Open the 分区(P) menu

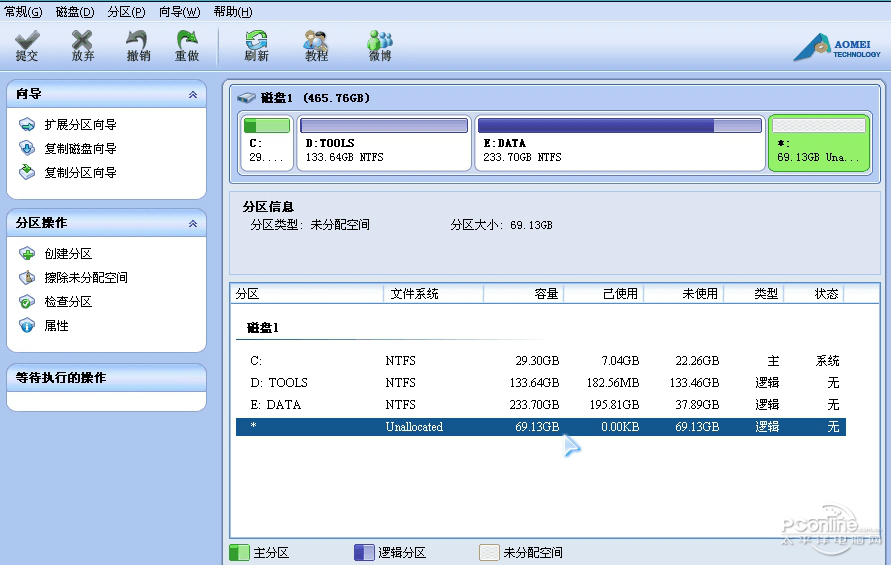coord(125,12)
